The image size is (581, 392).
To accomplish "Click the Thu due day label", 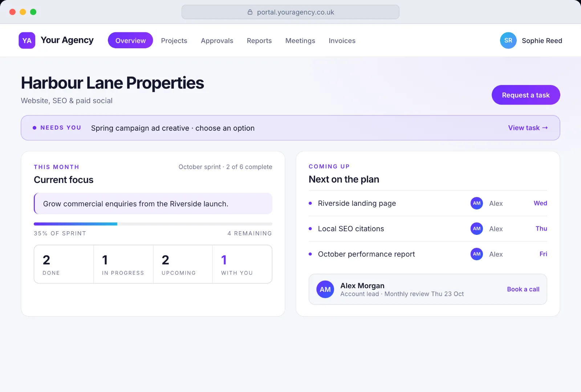I will tap(541, 229).
